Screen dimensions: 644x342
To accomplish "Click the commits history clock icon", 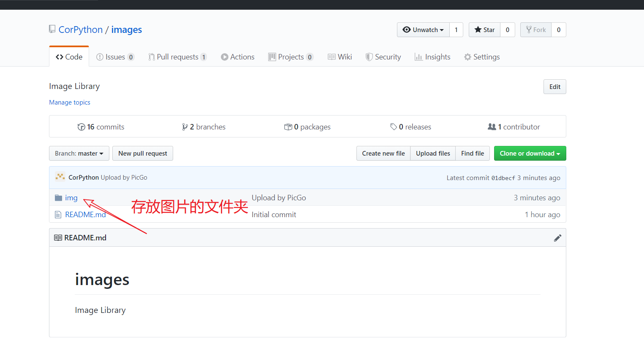I will click(x=82, y=127).
